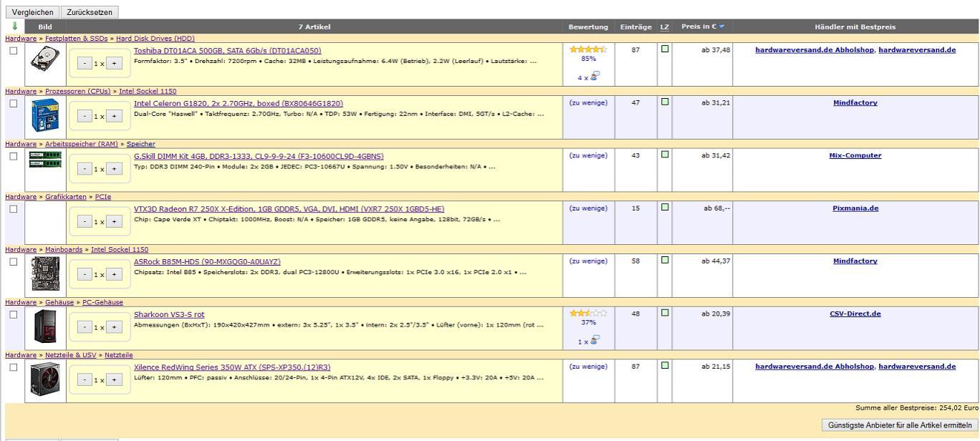The height and width of the screenshot is (441, 980).
Task: Toggle LZ box for Xilence row
Action: [x=665, y=365]
